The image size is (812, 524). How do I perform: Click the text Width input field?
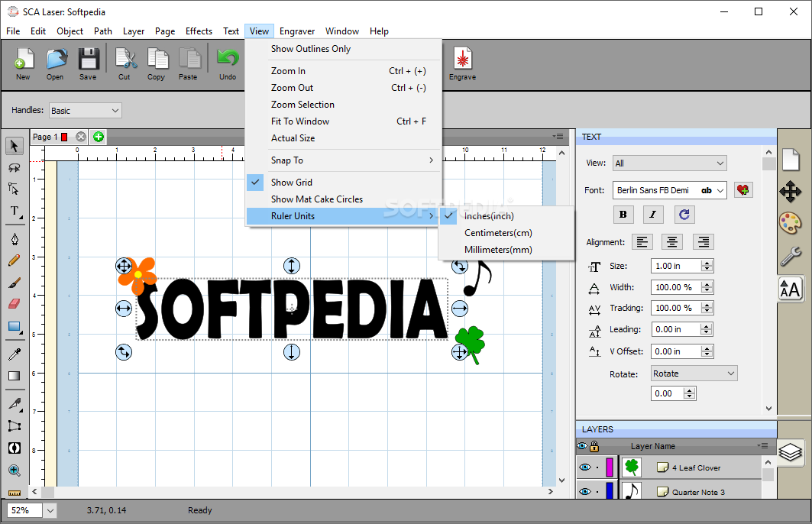676,287
